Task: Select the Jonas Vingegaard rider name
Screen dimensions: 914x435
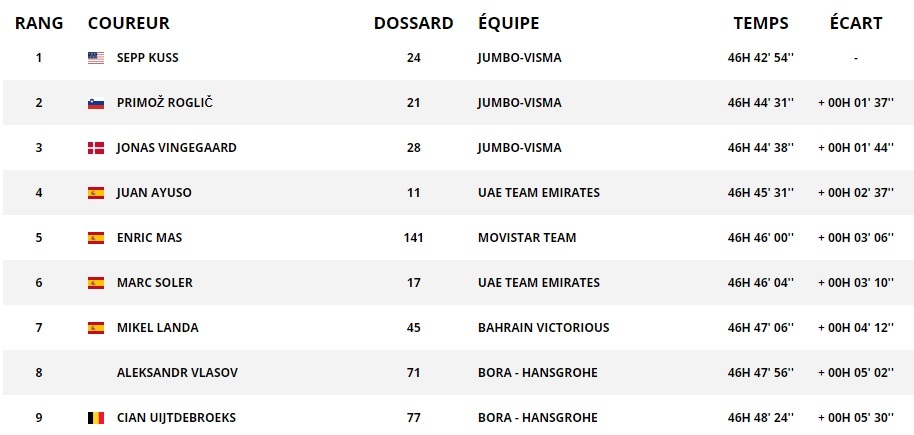Action: coord(176,148)
